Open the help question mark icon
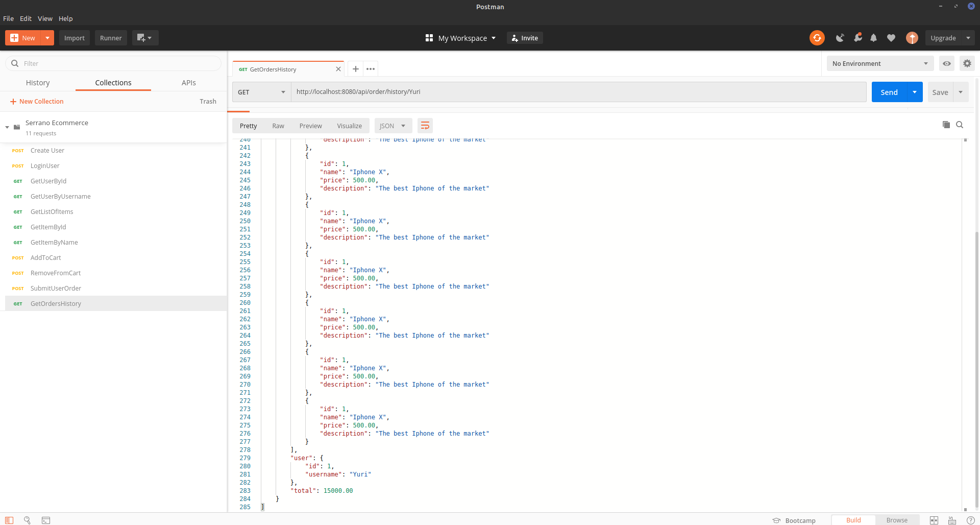Screen dimensions: 980x525 coord(970,520)
